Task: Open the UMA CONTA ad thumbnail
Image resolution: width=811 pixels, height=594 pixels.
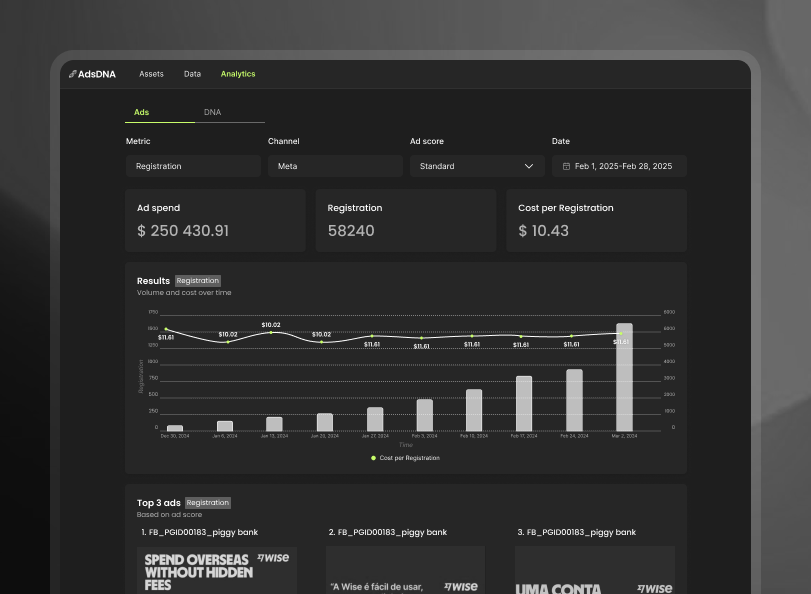Action: point(595,570)
